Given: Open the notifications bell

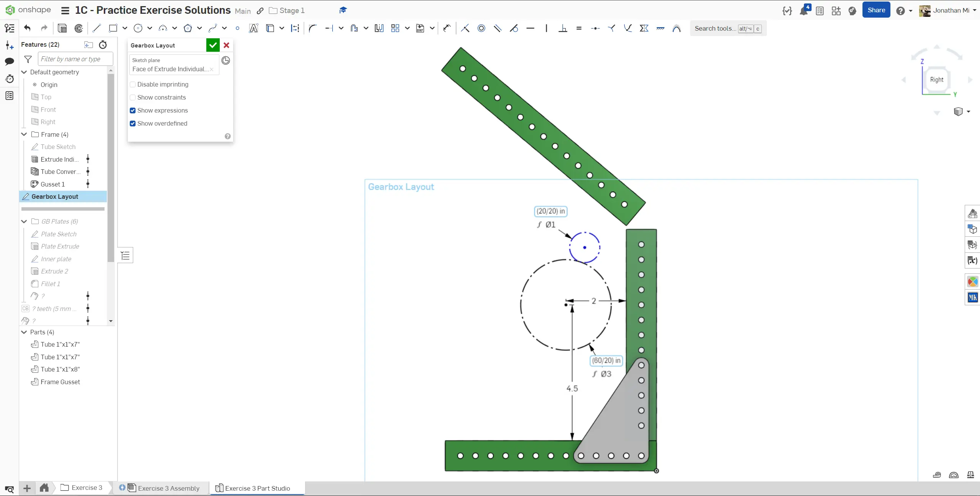Looking at the screenshot, I should pyautogui.click(x=803, y=11).
